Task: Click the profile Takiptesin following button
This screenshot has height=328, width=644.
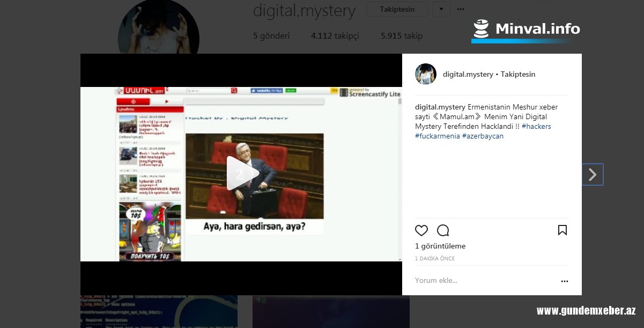Action: (x=397, y=9)
